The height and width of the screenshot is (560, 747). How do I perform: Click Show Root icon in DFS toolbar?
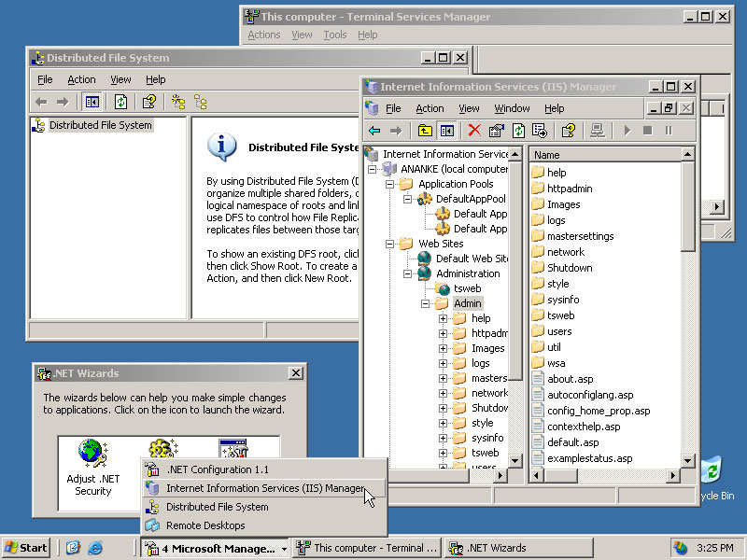[200, 102]
